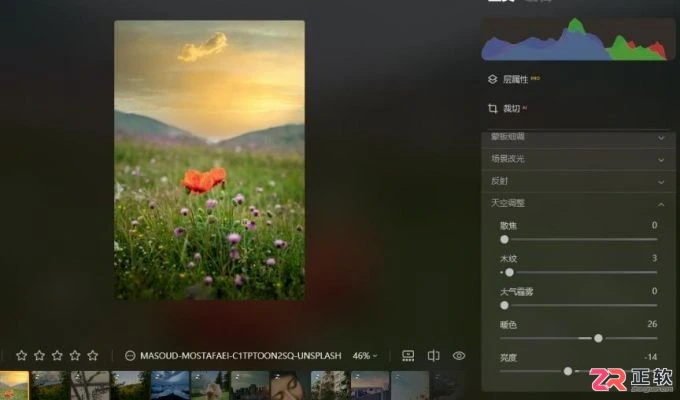Click the 木纹 slider handle

click(x=510, y=272)
